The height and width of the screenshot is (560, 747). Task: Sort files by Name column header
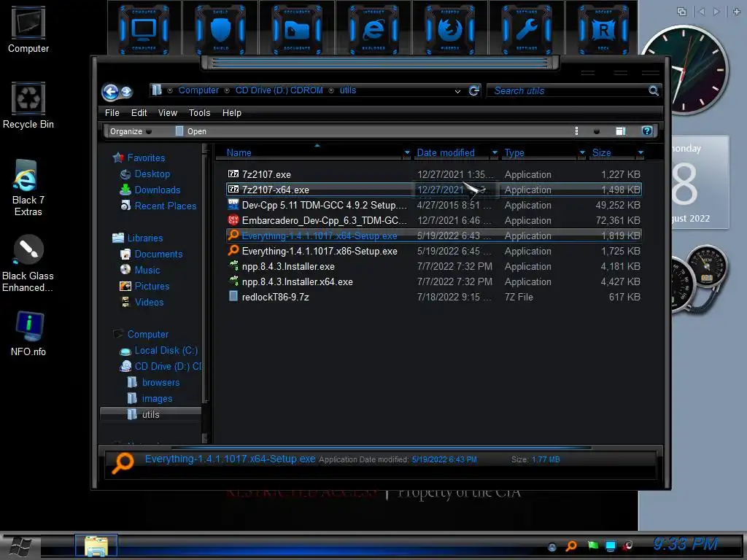click(239, 153)
